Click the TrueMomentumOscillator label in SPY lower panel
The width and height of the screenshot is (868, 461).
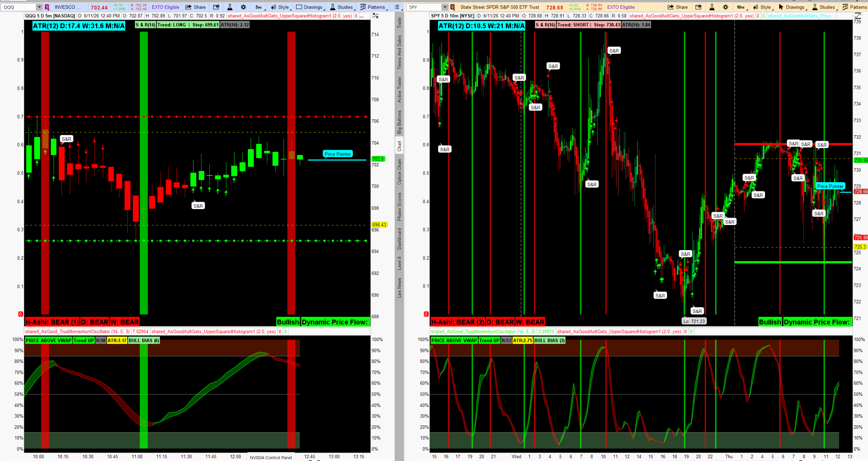pos(483,331)
